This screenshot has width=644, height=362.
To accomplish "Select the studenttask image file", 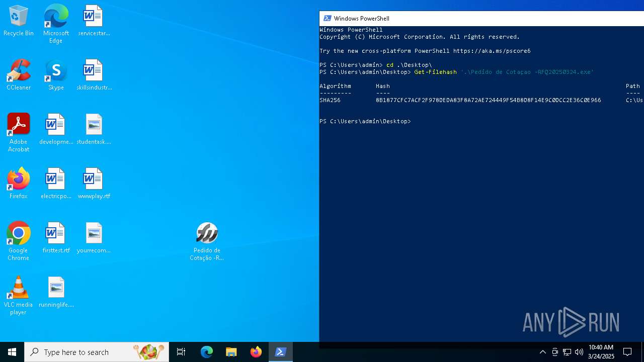I will click(94, 130).
